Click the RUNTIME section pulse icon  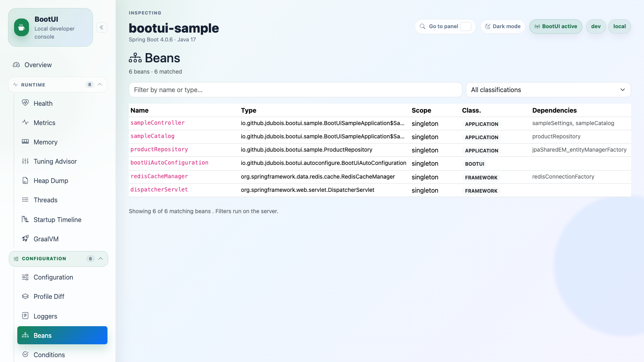(x=15, y=84)
